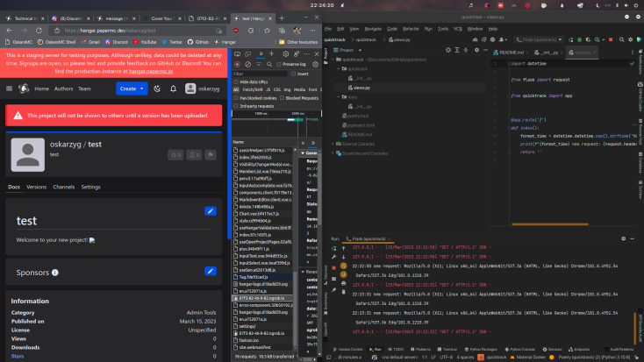Open Run tool window settings gear
The width and height of the screenshot is (644, 362).
pos(624,238)
